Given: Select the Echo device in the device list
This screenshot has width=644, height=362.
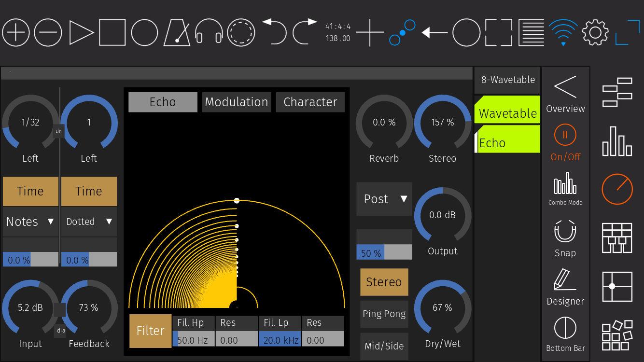Looking at the screenshot, I should [507, 139].
